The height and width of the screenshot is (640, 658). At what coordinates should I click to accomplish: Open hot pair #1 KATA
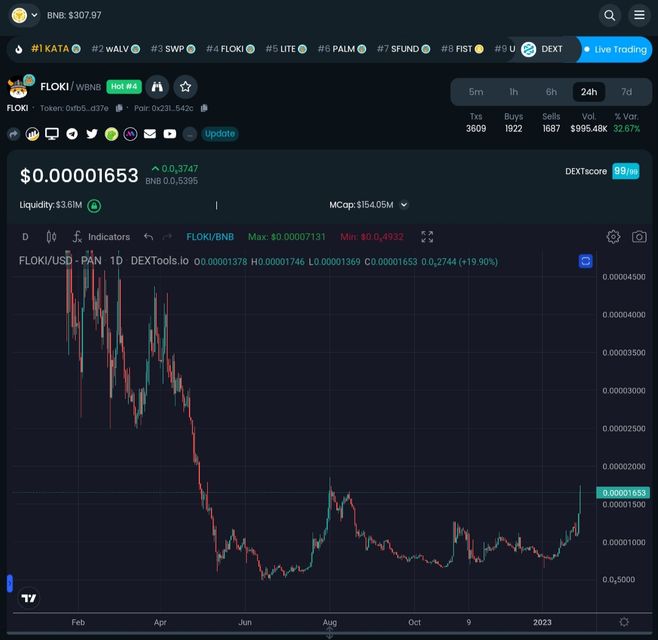coord(56,49)
